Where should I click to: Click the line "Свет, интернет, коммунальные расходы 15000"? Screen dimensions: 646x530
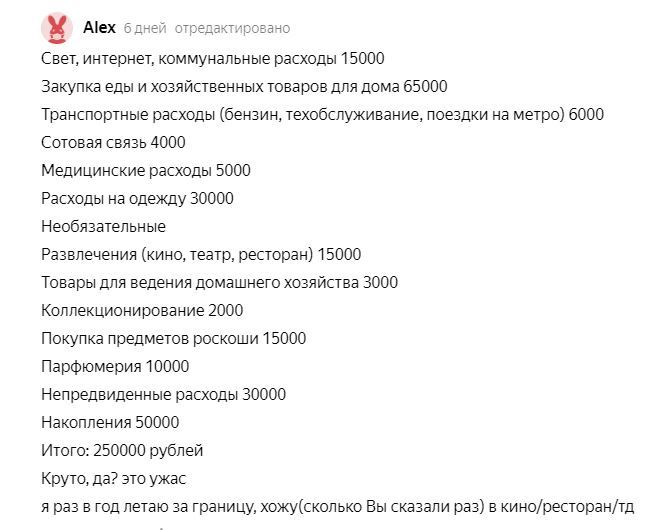(212, 59)
